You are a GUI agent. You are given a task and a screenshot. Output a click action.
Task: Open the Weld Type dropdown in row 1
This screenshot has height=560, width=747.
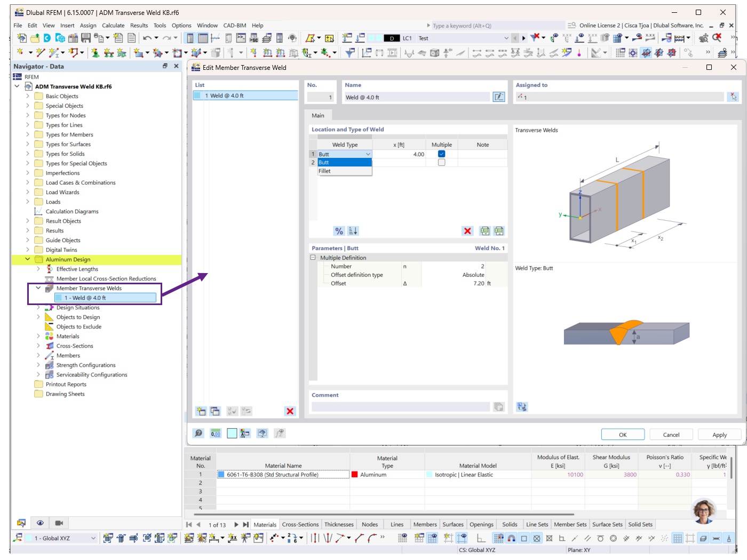(368, 154)
